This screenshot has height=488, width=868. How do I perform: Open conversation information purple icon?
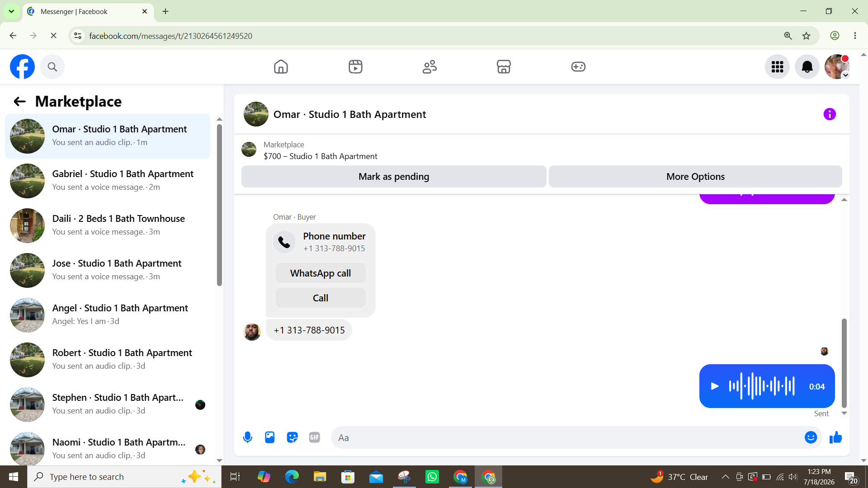[x=830, y=114]
